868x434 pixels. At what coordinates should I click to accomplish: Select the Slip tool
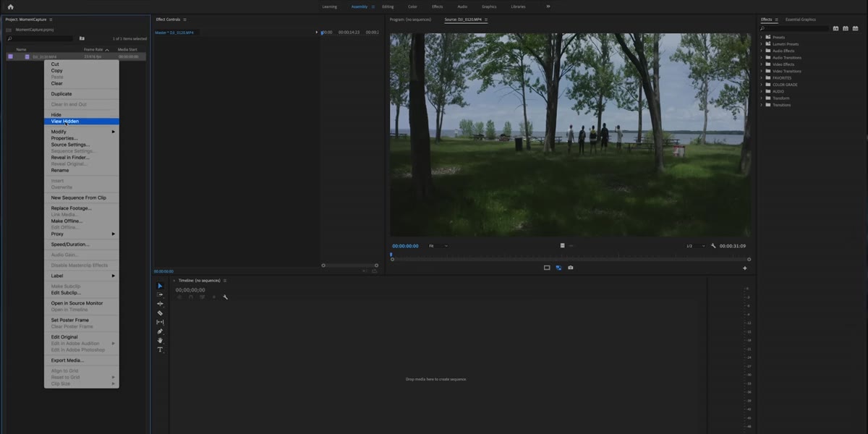click(x=161, y=322)
